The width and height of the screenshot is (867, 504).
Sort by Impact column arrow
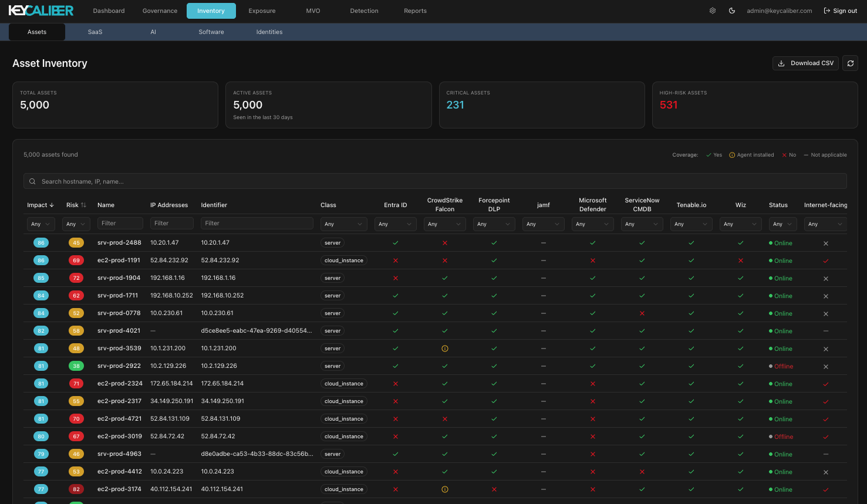coord(52,205)
